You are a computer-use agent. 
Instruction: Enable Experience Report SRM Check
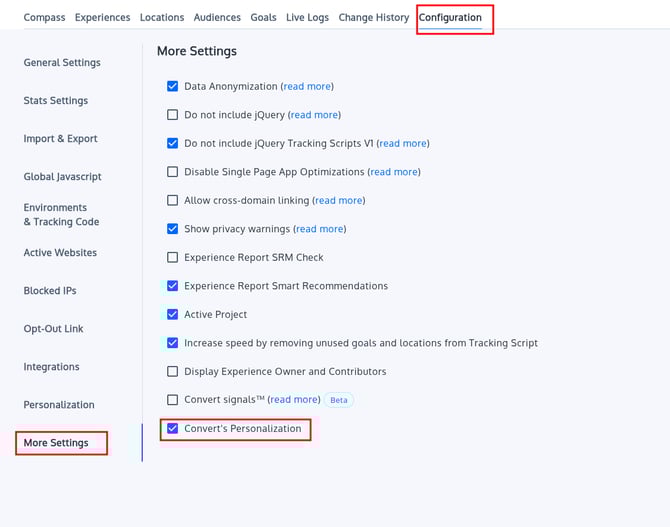tap(173, 258)
